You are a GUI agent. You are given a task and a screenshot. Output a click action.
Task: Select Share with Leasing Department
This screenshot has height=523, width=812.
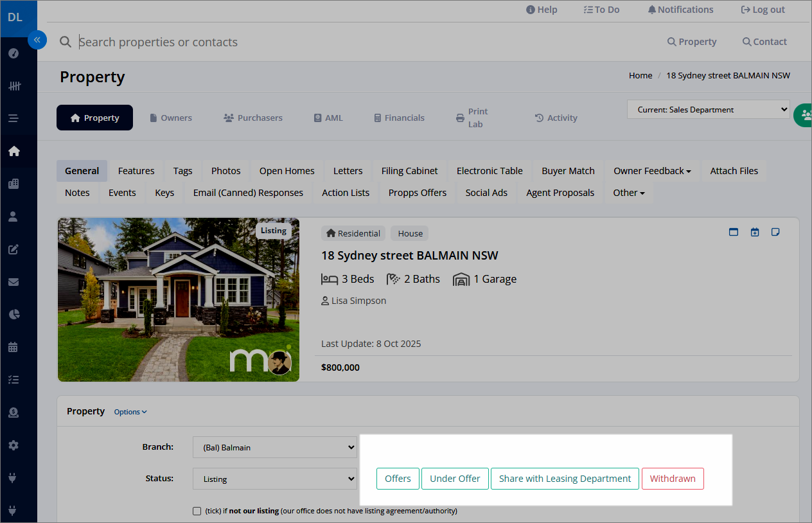point(565,479)
